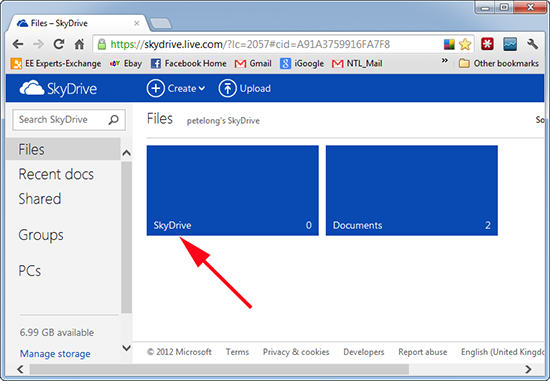Open the Privacy & cookies footer link
The height and width of the screenshot is (381, 550).
pyautogui.click(x=296, y=352)
